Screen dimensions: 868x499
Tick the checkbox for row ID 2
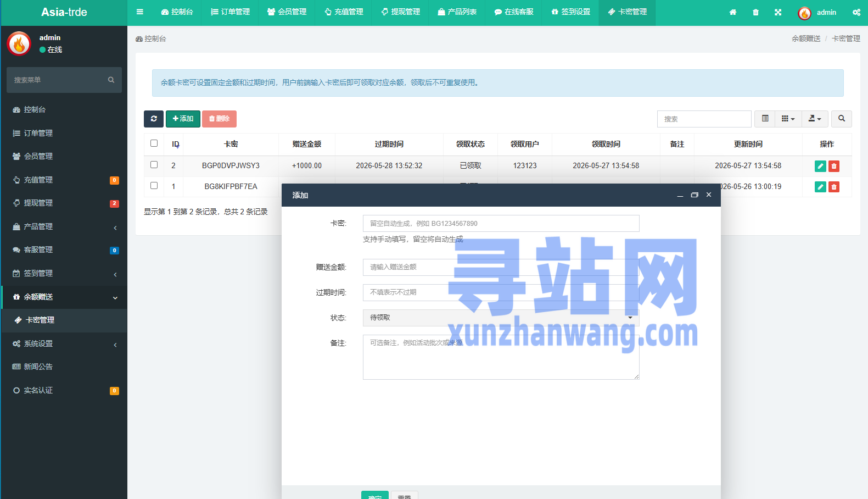tap(154, 165)
